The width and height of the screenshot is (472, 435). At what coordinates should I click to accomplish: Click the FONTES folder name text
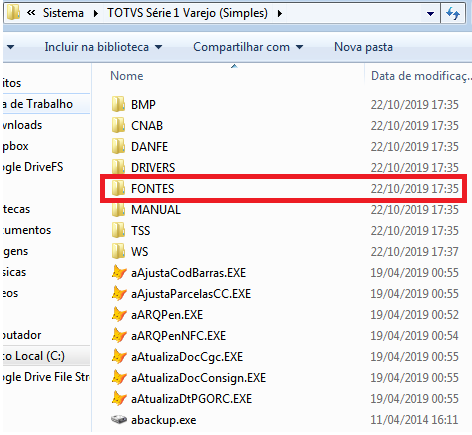[152, 189]
